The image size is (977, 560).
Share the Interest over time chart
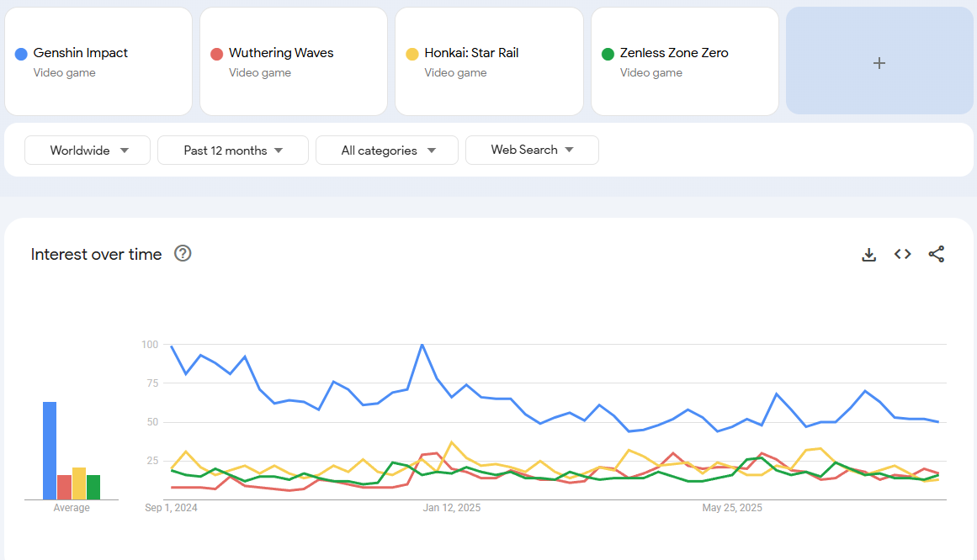click(937, 254)
